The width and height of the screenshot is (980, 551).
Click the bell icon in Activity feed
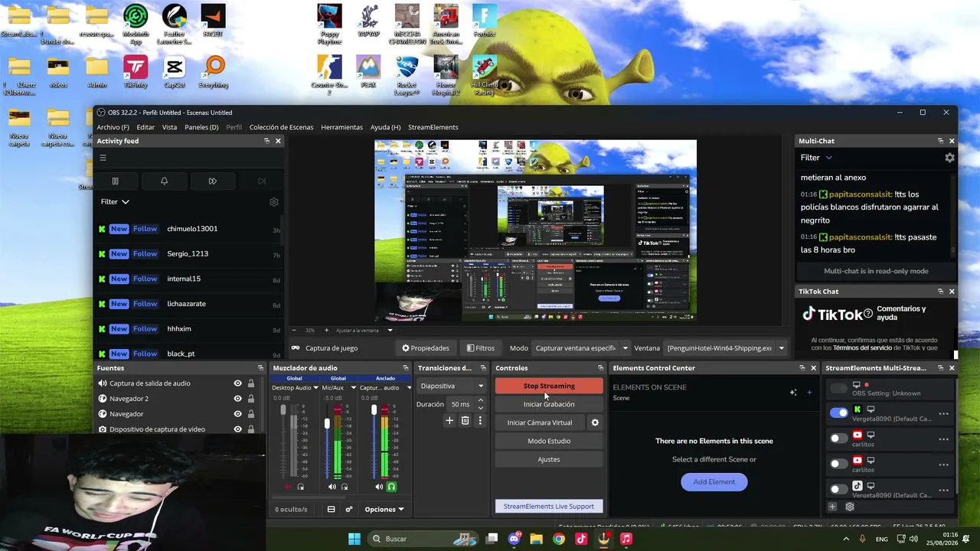pyautogui.click(x=164, y=181)
